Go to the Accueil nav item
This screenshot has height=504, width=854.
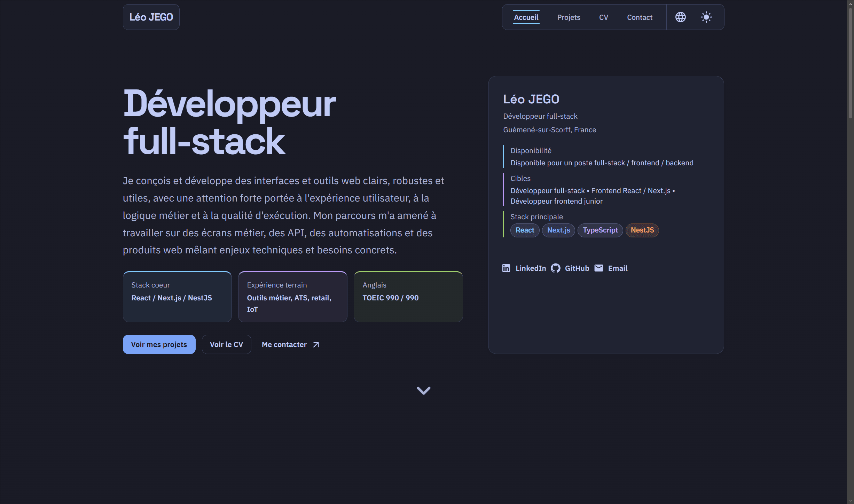[x=526, y=17]
